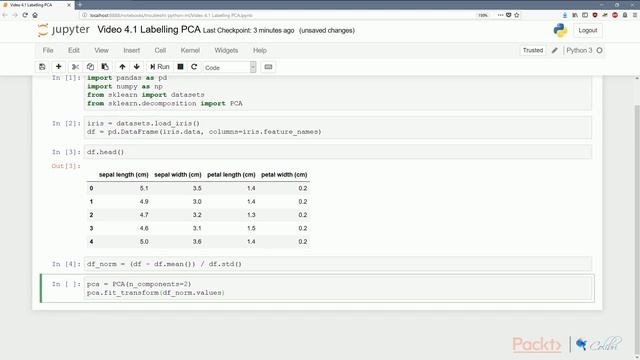
Task: Click the load_iris code cell In [2]
Action: [338, 127]
